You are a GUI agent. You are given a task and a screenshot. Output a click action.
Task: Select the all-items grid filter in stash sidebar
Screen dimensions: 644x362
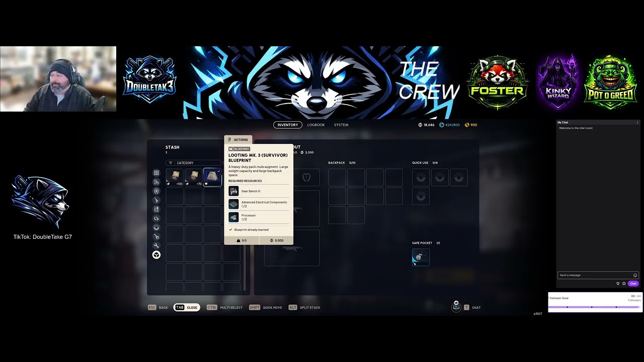point(156,173)
